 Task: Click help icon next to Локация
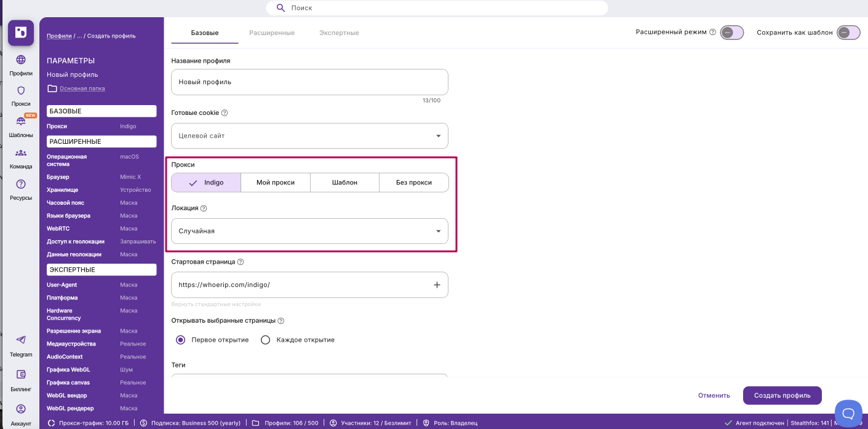[204, 208]
